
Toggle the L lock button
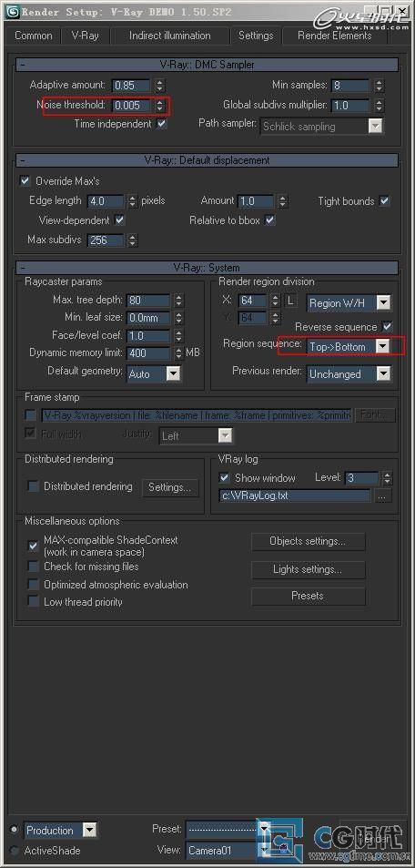pos(291,301)
